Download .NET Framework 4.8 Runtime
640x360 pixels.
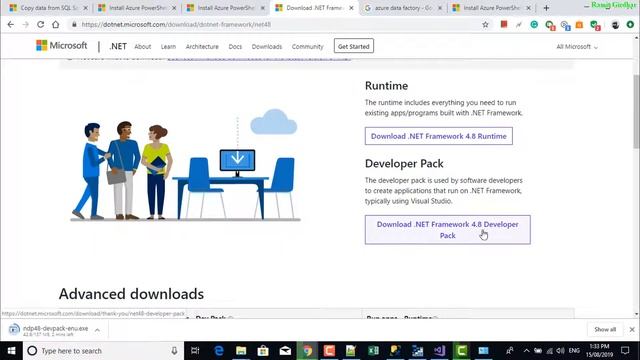click(439, 136)
